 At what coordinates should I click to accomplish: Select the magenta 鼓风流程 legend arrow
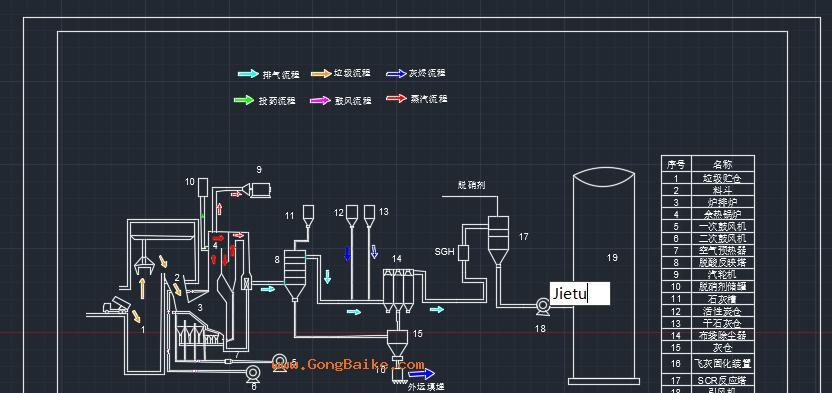point(320,100)
